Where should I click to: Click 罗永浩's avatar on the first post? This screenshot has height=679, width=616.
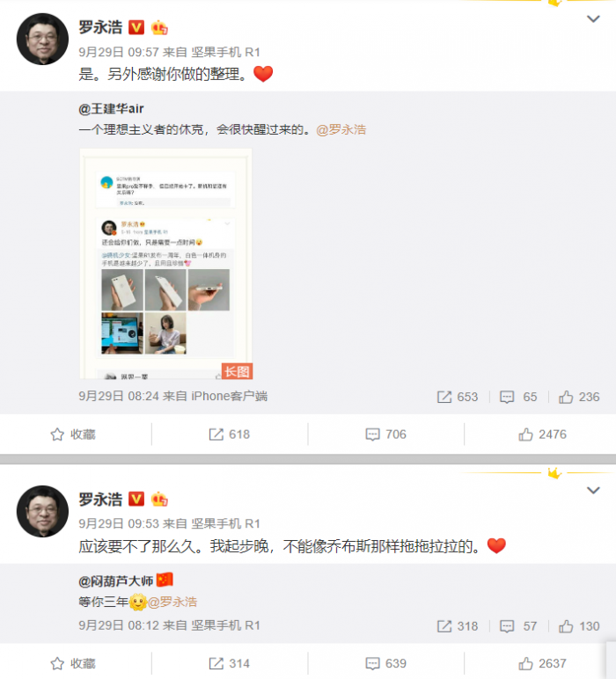42,39
